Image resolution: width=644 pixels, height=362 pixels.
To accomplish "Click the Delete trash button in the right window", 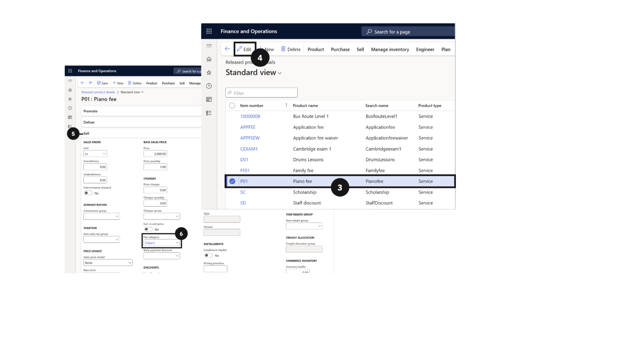I will click(x=290, y=49).
